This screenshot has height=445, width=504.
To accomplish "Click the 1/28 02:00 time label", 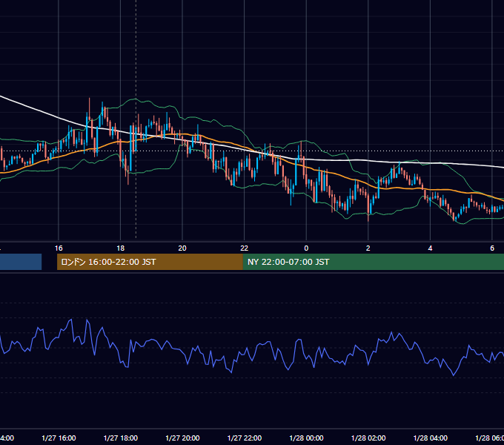I will pyautogui.click(x=368, y=438).
